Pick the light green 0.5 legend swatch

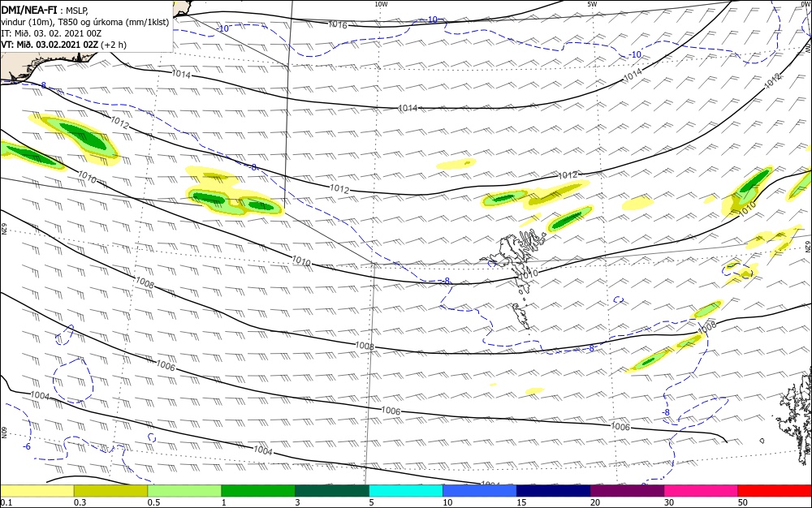pos(184,491)
